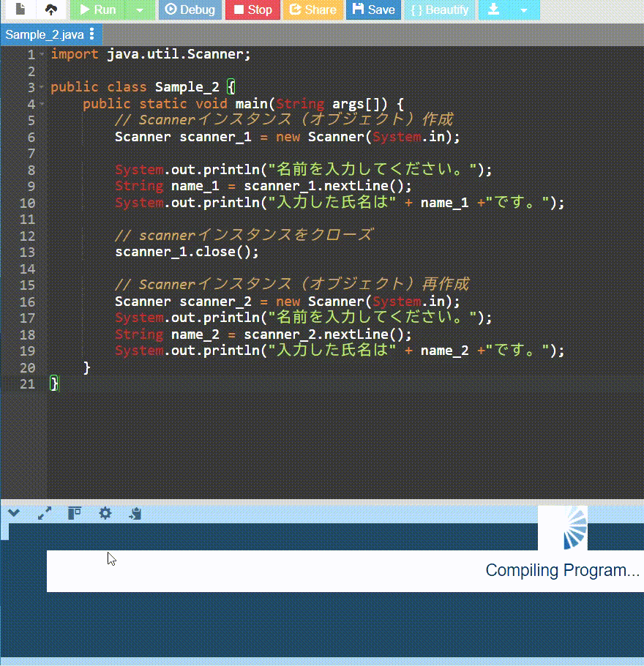The width and height of the screenshot is (644, 666).
Task: Click the comment on line 12
Action: 244,236
